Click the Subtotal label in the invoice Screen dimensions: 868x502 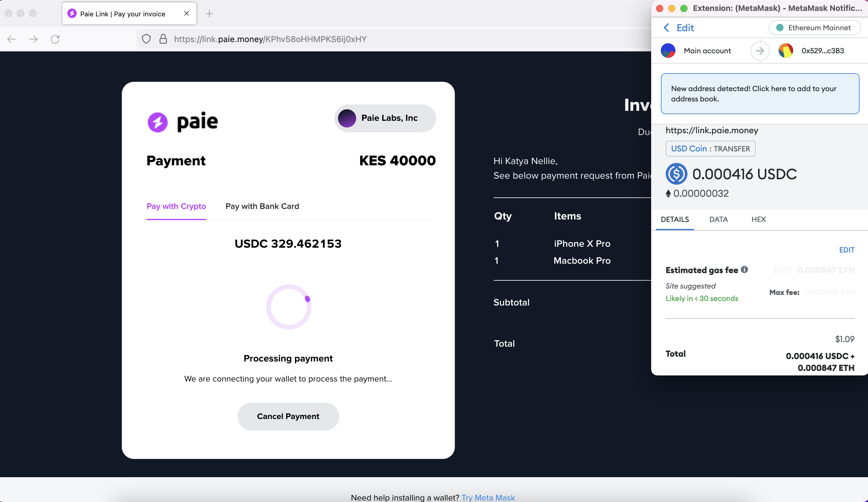512,302
